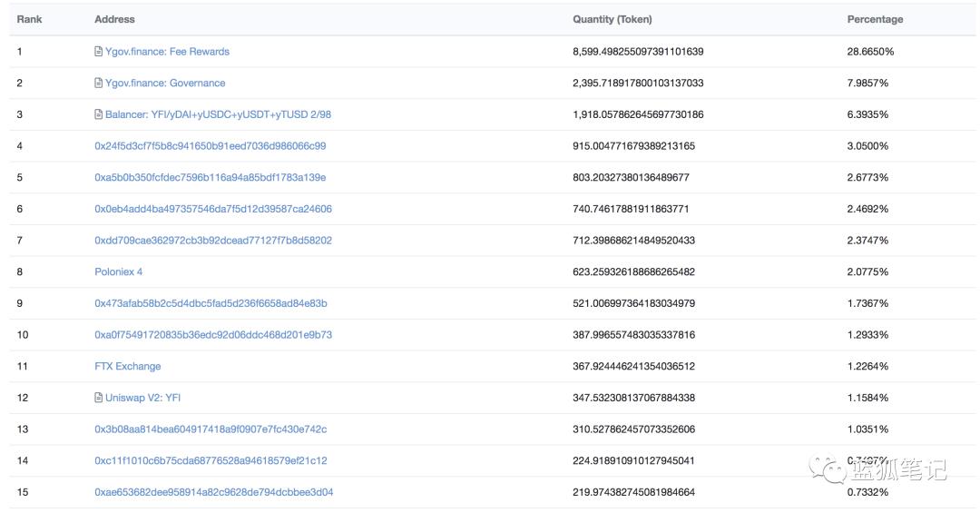980x513 pixels.
Task: Open the Poloniex 4 holder link
Action: [x=119, y=272]
